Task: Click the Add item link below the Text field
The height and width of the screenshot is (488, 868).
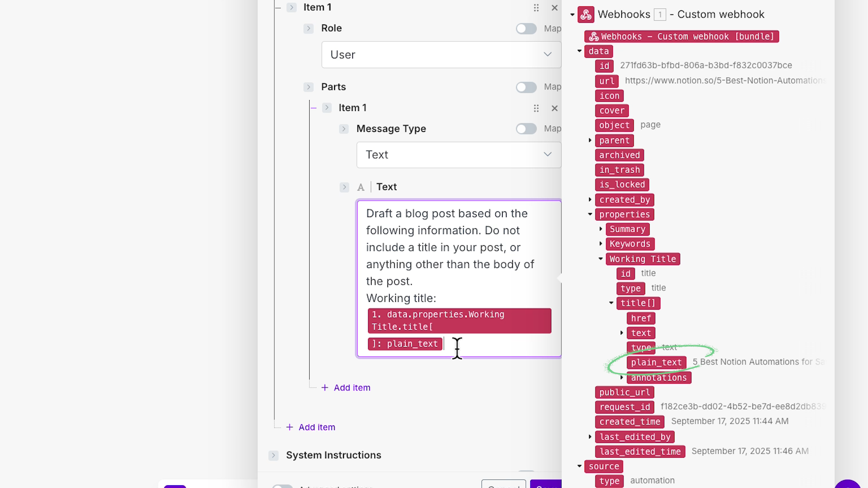Action: [345, 387]
